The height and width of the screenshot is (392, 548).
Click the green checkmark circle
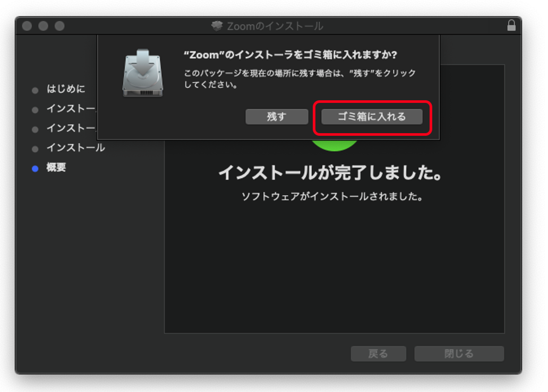(334, 145)
